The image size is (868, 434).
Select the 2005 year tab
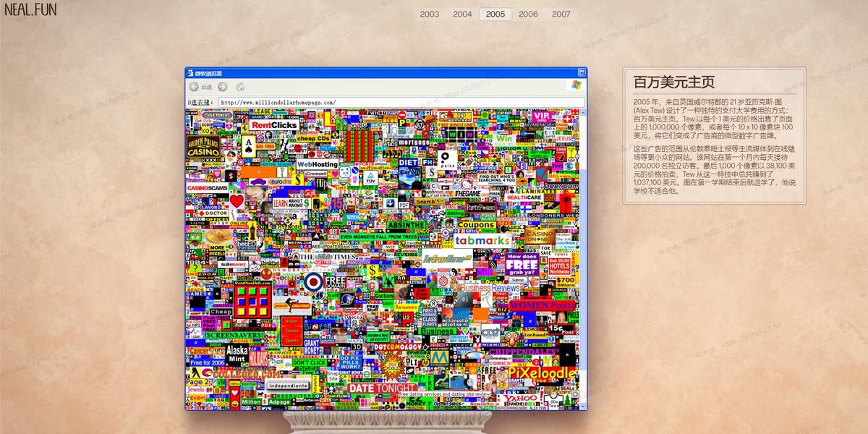point(495,14)
